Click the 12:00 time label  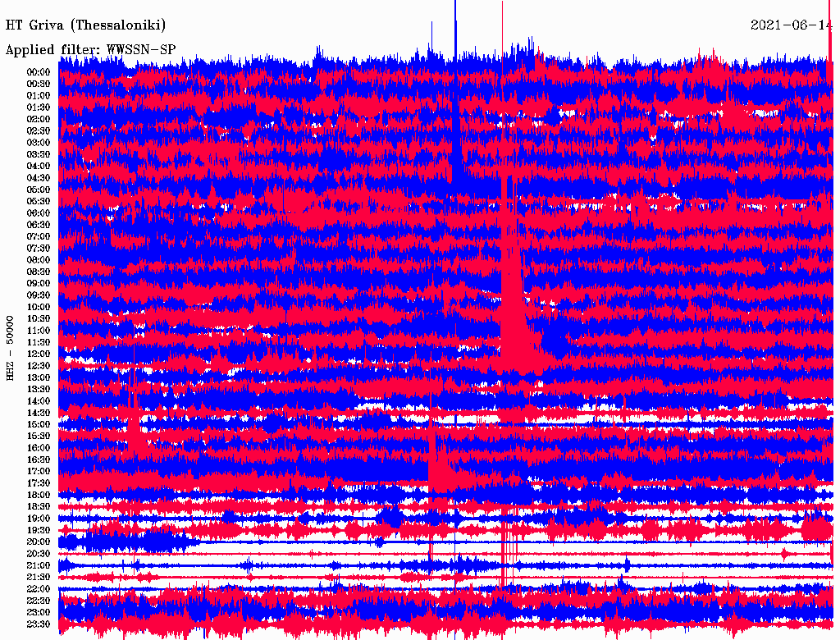[x=39, y=354]
